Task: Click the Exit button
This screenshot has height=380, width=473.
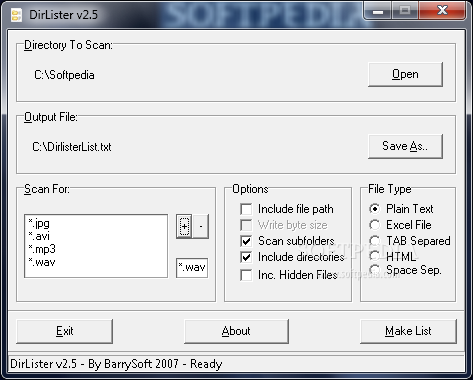Action: (x=65, y=331)
